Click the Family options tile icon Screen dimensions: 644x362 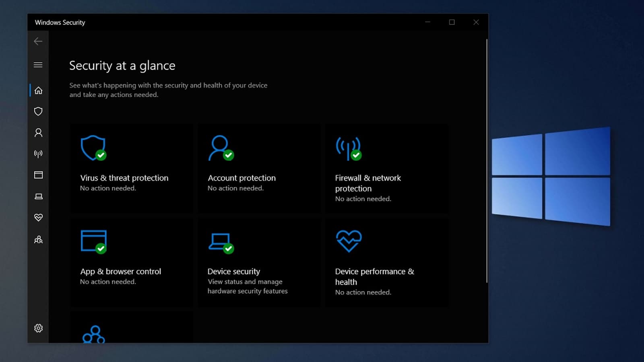click(x=94, y=334)
